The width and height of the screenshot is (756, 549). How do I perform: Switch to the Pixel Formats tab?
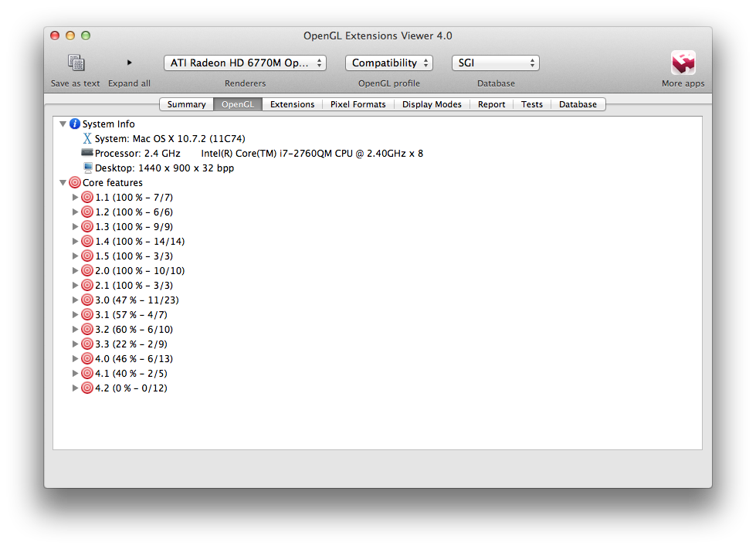click(x=358, y=104)
